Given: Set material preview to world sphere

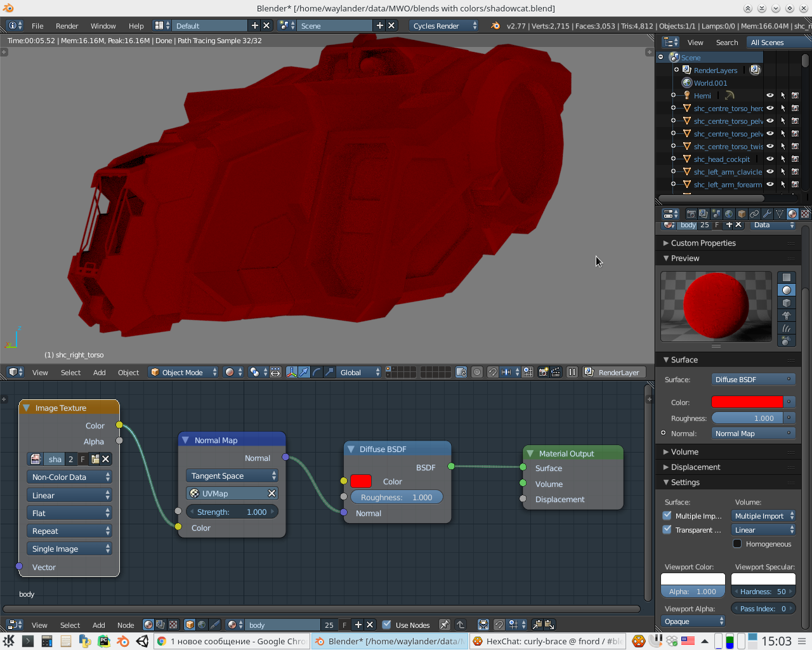Looking at the screenshot, I should click(x=787, y=341).
